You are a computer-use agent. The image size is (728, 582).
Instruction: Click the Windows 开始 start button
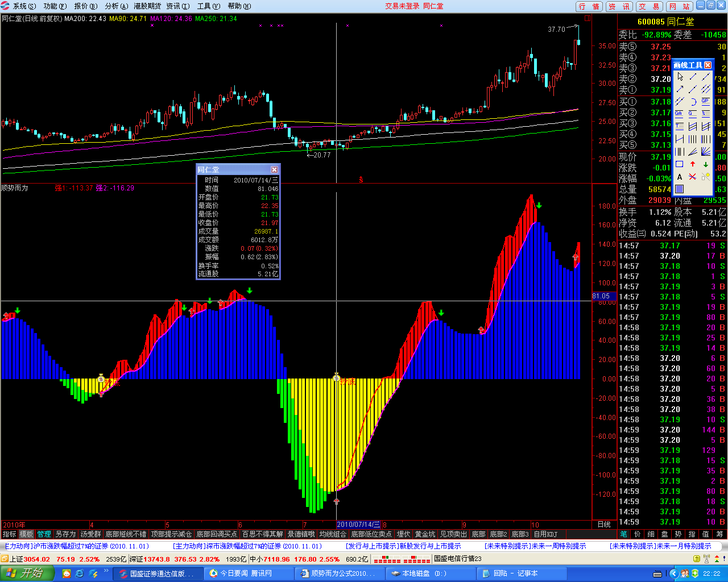26,573
